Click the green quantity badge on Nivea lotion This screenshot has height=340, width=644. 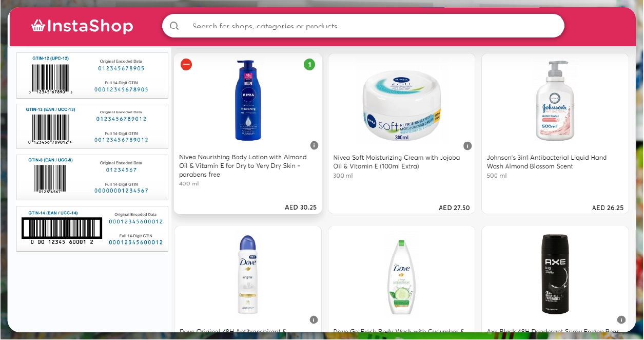tap(309, 64)
